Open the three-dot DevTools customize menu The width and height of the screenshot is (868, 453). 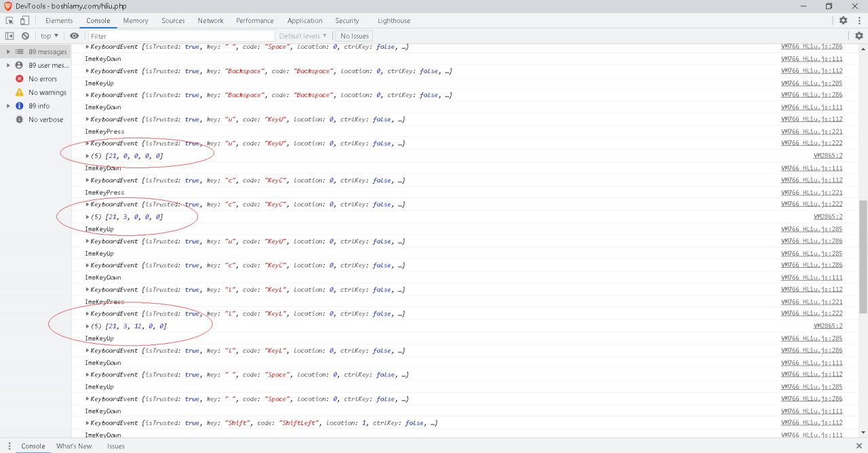coord(858,20)
